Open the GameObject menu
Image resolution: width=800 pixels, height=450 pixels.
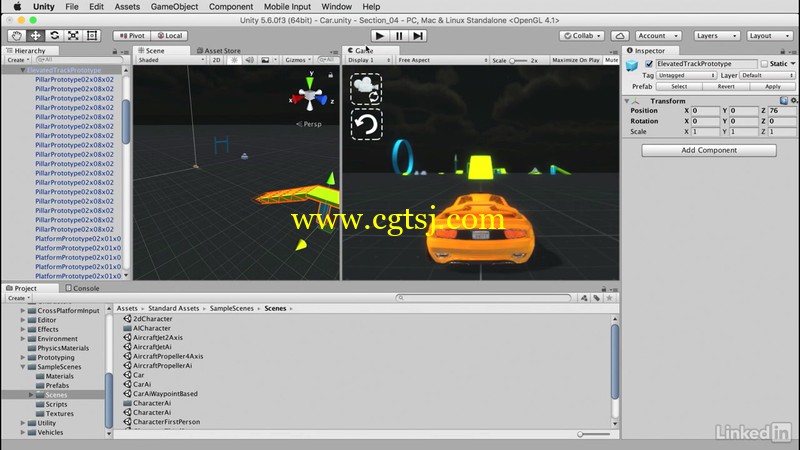pos(174,7)
